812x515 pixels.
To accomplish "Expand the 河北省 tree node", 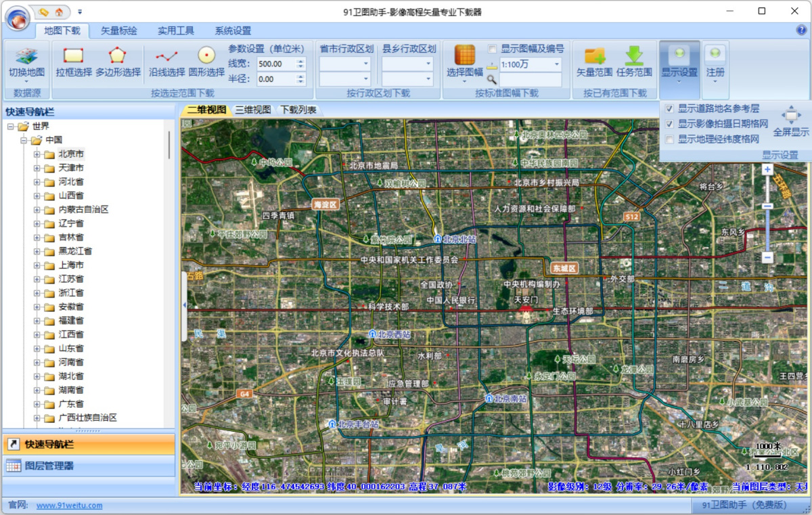I will point(37,182).
